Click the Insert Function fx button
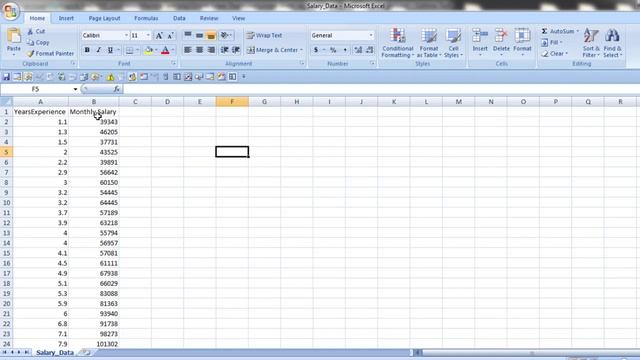This screenshot has height=360, width=640. [117, 89]
